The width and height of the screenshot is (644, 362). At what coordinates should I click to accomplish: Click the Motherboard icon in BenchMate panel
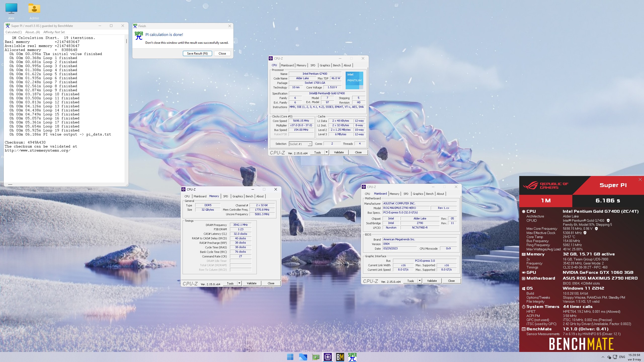(x=524, y=278)
